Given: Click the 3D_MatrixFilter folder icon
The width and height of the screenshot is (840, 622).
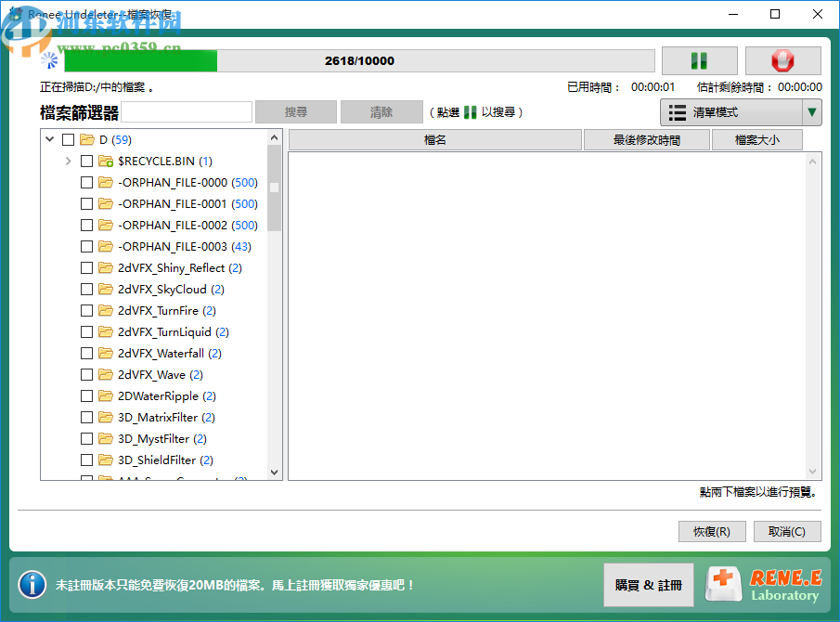Looking at the screenshot, I should 106,418.
